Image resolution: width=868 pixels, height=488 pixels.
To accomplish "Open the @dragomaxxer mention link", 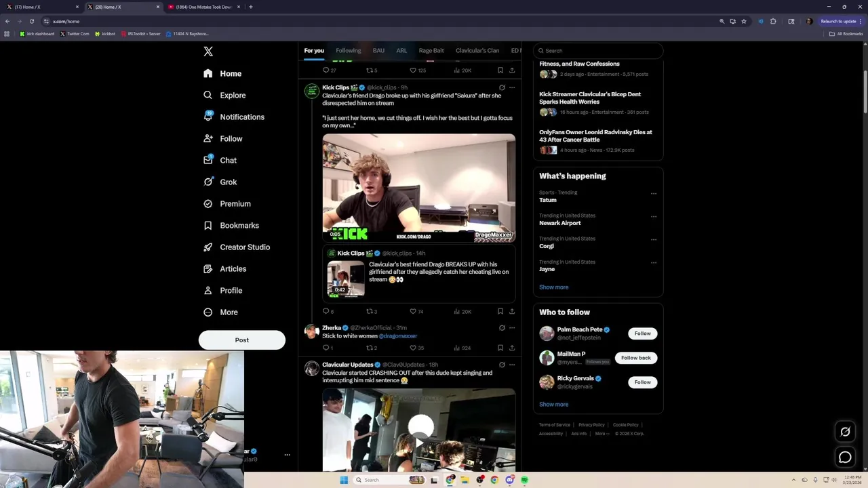I will click(398, 336).
